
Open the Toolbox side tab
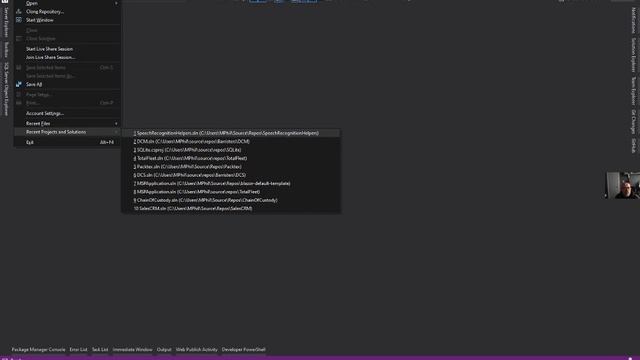coord(6,50)
